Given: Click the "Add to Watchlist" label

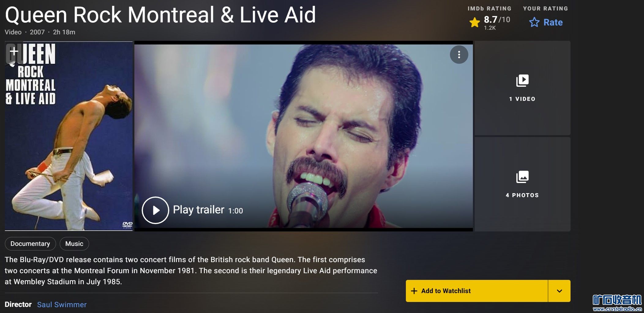Looking at the screenshot, I should pyautogui.click(x=446, y=291).
